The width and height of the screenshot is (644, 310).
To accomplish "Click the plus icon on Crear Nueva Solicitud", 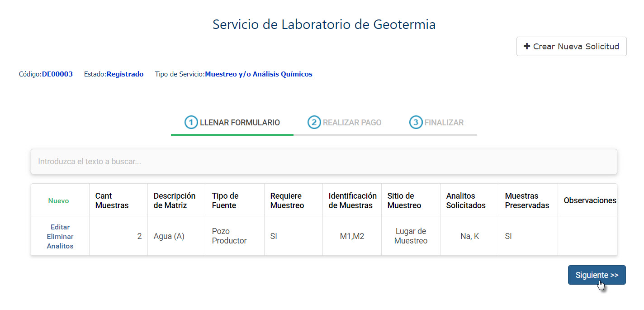I will point(527,46).
